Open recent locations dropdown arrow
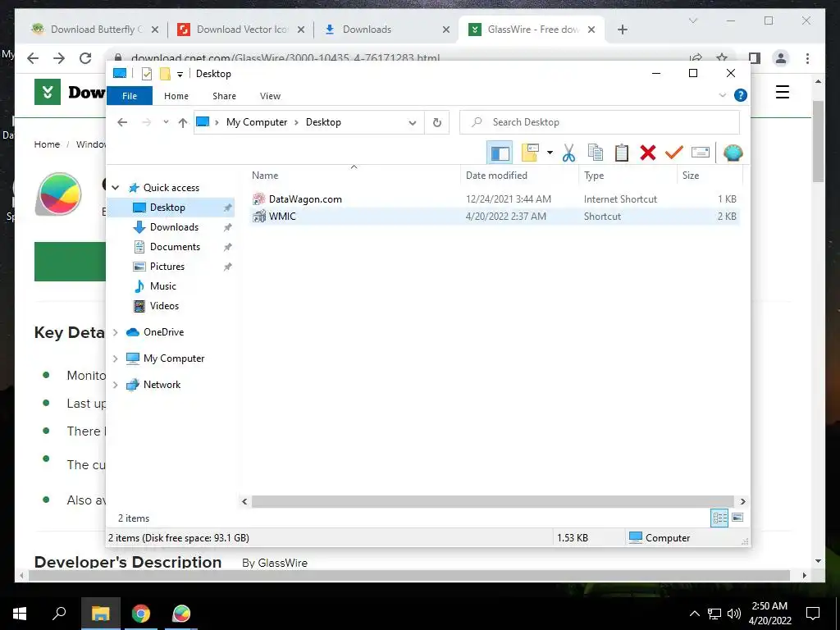 pos(166,122)
